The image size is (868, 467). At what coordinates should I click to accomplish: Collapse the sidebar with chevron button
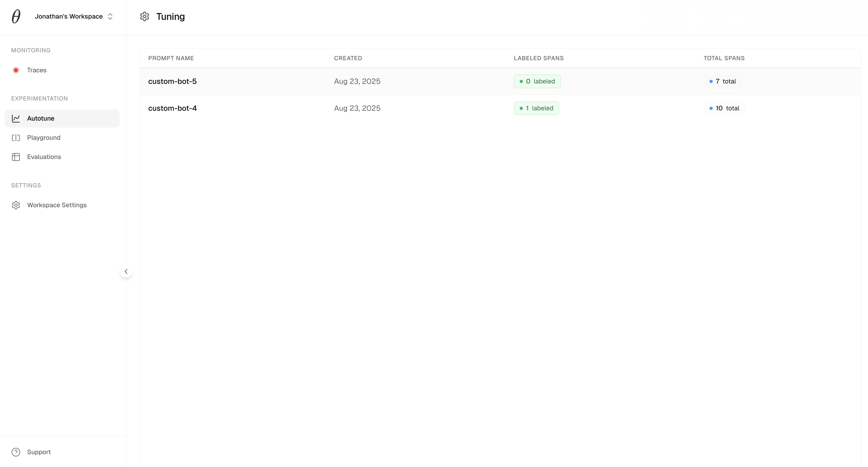click(x=126, y=271)
